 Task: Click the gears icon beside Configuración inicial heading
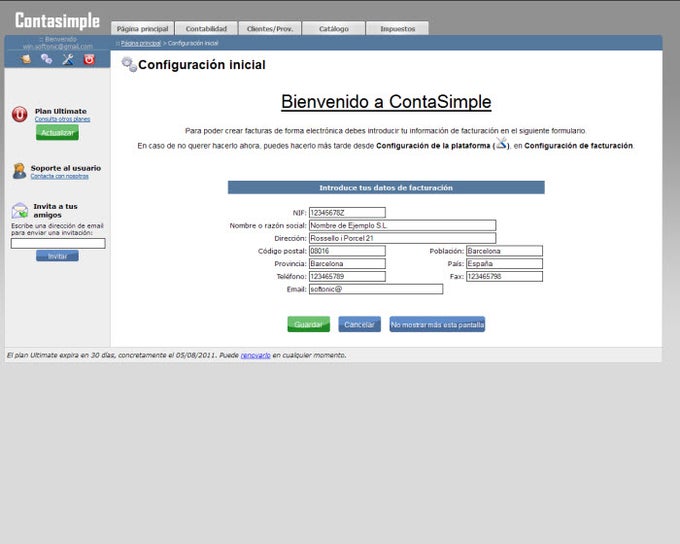[x=129, y=64]
